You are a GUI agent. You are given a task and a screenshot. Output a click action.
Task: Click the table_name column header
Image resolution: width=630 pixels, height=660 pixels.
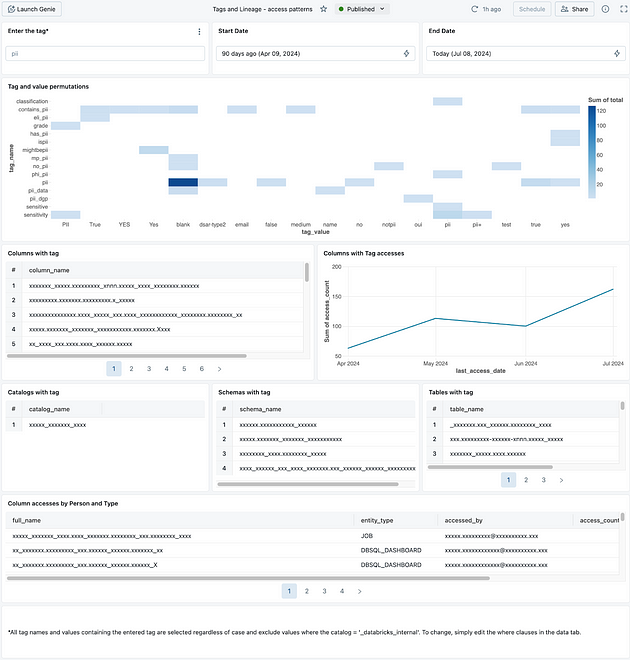466,409
